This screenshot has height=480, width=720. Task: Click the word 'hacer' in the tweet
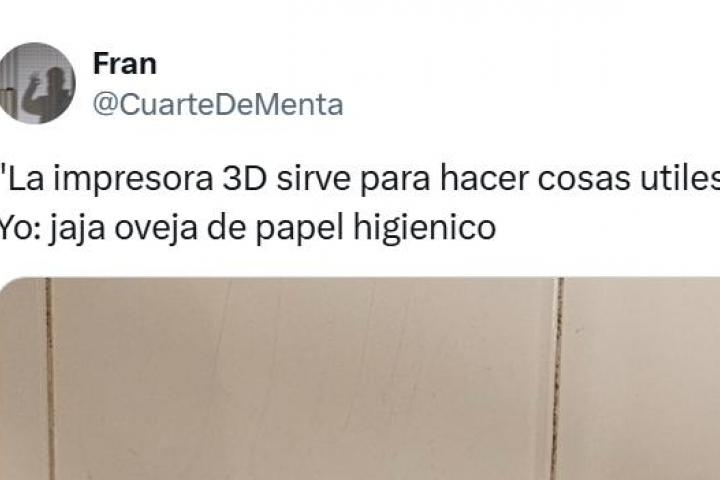pos(484,178)
